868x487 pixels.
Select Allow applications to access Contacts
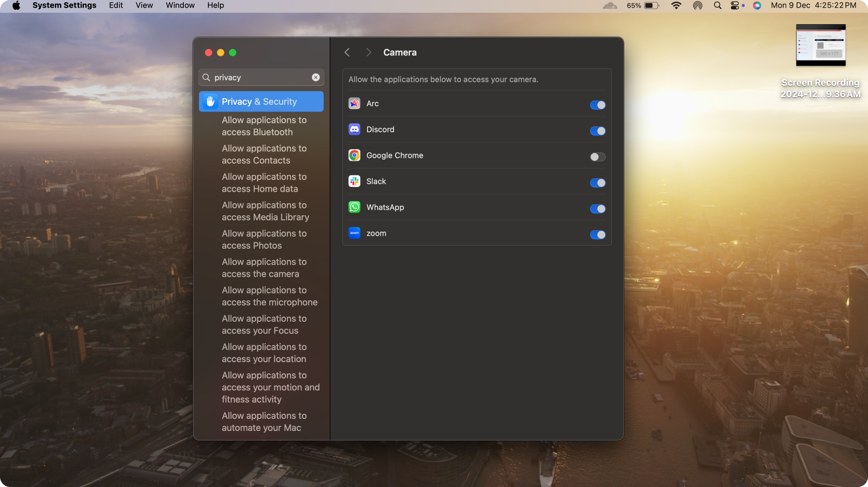tap(264, 154)
